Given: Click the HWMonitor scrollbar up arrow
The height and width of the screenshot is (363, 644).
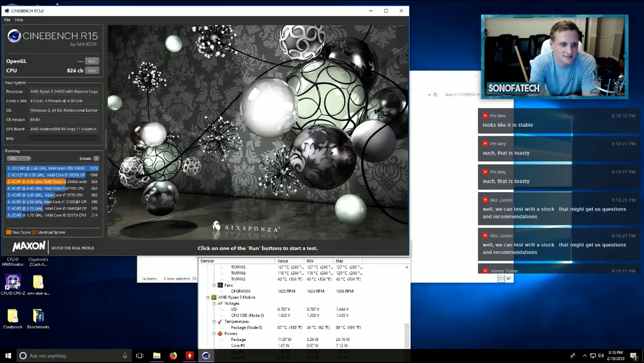Looking at the screenshot, I should point(407,267).
